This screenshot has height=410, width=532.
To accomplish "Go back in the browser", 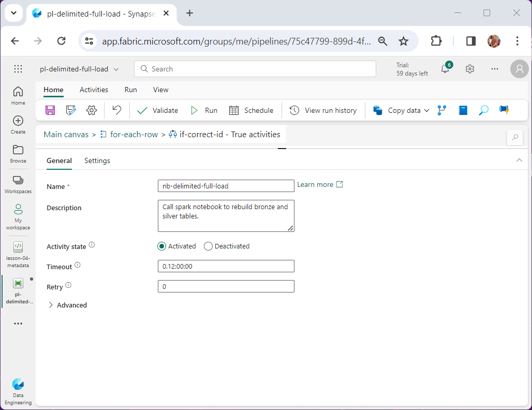I will 15,41.
